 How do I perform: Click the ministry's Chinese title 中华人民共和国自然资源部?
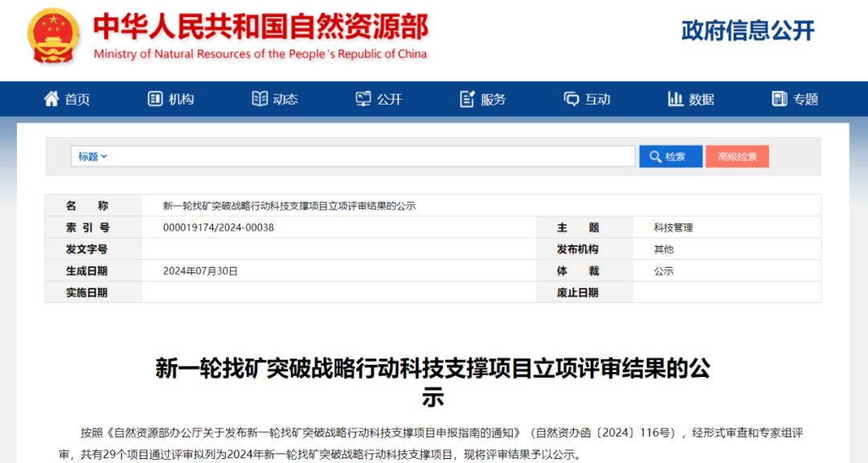tap(260, 27)
